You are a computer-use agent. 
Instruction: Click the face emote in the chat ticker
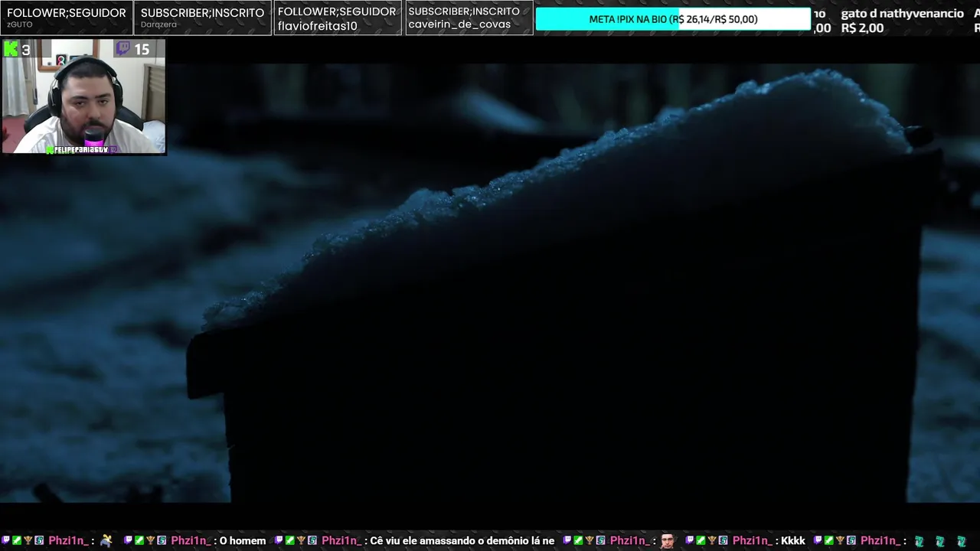pos(668,541)
